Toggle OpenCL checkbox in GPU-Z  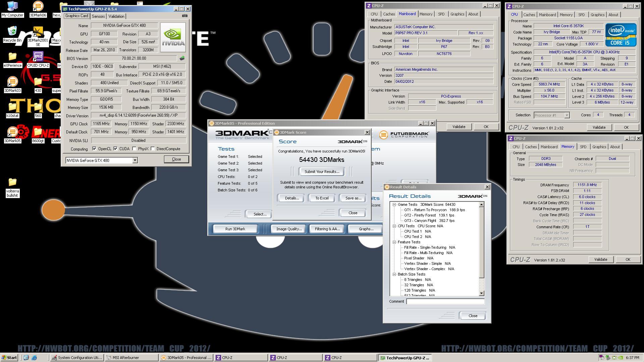[94, 149]
